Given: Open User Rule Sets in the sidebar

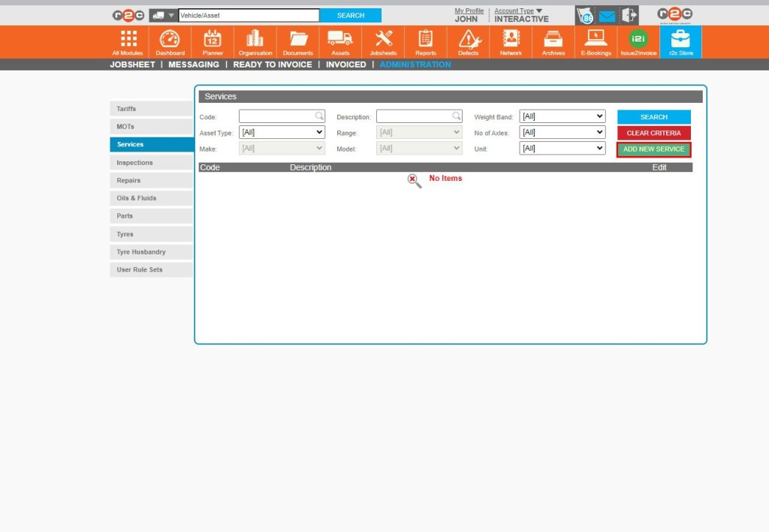Looking at the screenshot, I should 152,270.
